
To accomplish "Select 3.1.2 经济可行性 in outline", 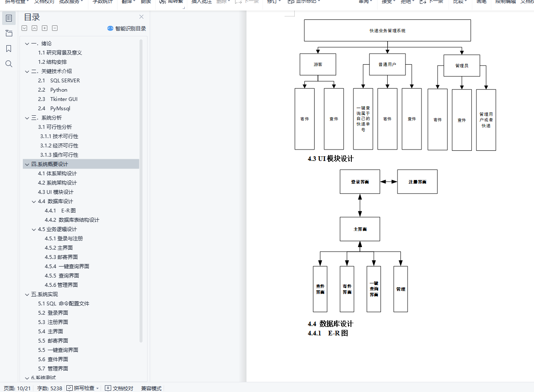I will coord(59,146).
